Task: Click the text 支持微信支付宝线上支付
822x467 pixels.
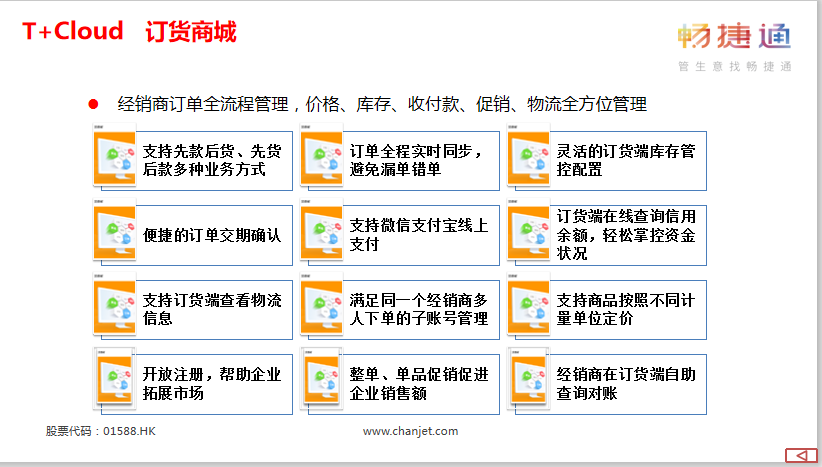Action: (x=418, y=235)
